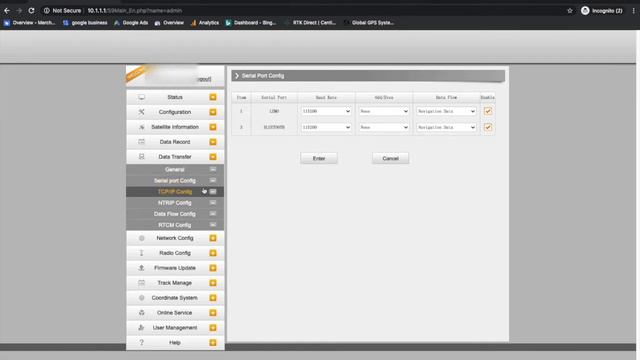Uncheck Enable checkbox for row 1
The height and width of the screenshot is (360, 640).
(488, 111)
